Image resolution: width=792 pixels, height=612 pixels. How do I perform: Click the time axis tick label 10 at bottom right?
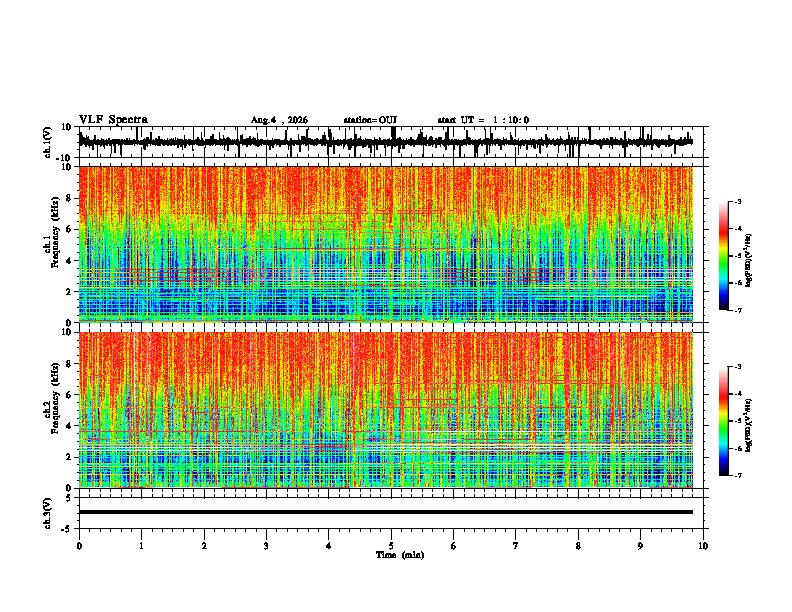[x=703, y=546]
